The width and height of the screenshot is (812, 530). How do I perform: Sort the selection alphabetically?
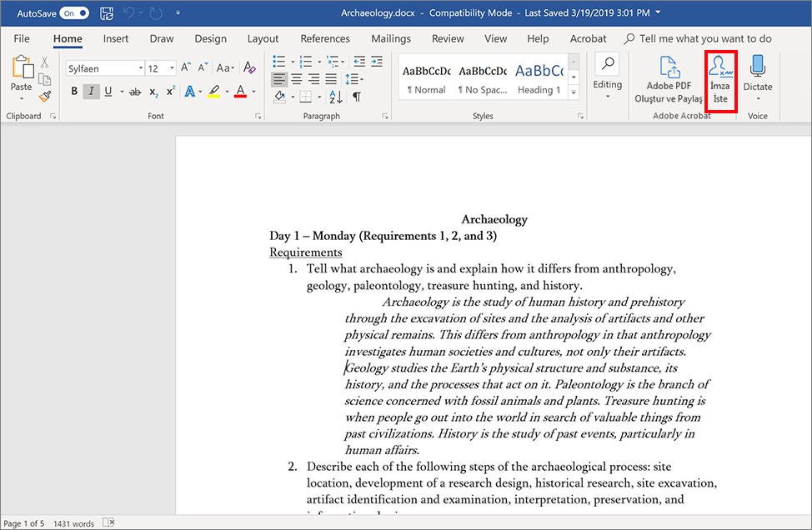[336, 97]
